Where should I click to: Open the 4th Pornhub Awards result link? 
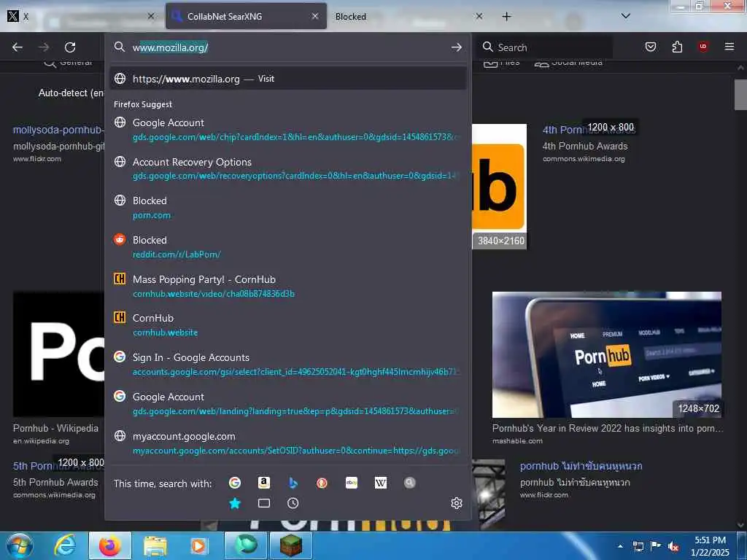click(589, 130)
